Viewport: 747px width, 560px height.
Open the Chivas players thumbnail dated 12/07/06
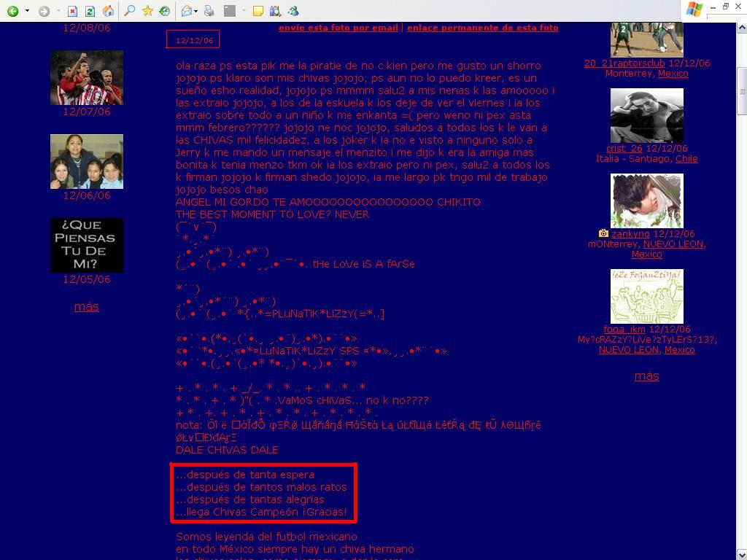tap(87, 77)
